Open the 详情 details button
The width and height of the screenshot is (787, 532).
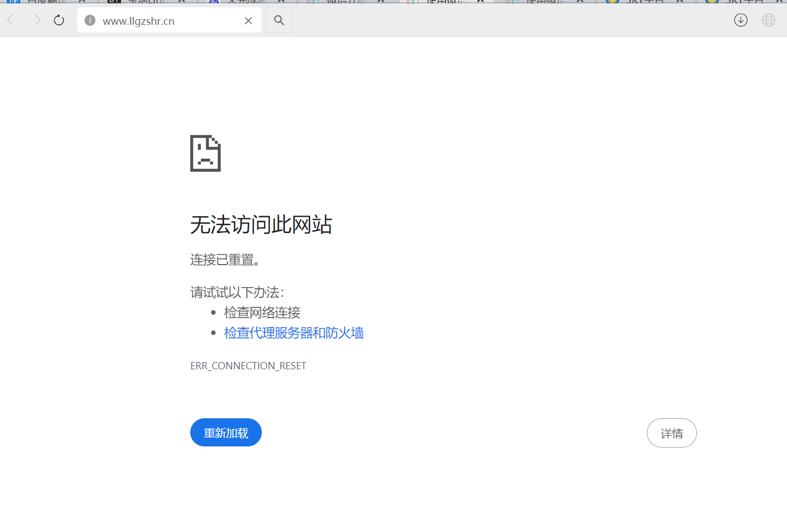pyautogui.click(x=672, y=433)
